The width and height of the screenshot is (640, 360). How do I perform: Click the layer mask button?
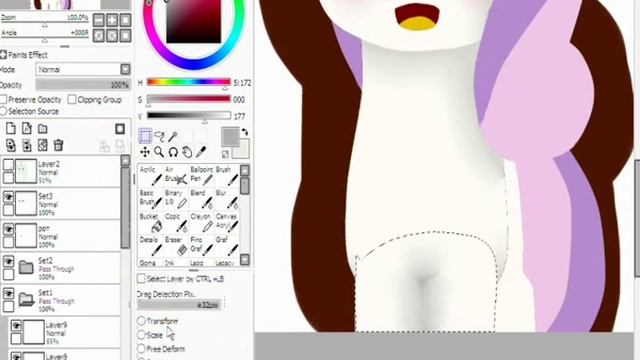pyautogui.click(x=120, y=129)
